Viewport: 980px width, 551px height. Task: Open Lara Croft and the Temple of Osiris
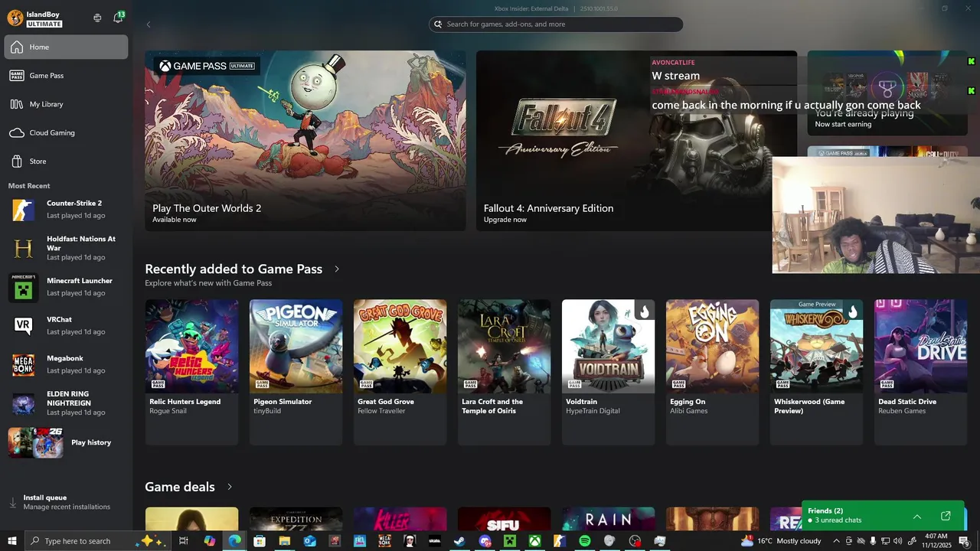[x=504, y=372]
